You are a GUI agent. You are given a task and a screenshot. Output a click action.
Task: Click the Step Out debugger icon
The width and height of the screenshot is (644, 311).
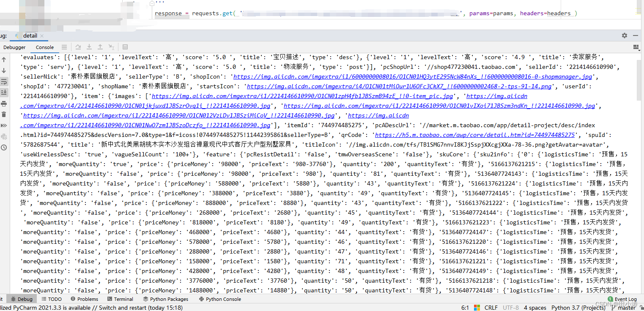100,47
